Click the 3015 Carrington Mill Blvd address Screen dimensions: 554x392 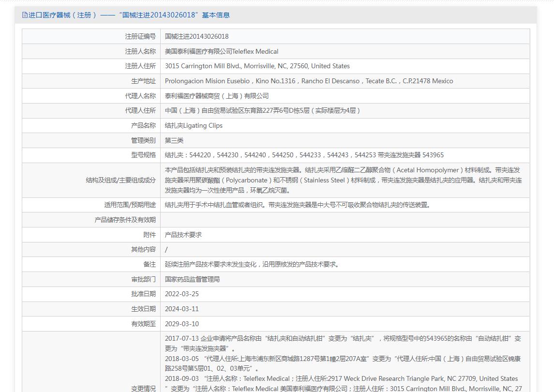pyautogui.click(x=257, y=66)
